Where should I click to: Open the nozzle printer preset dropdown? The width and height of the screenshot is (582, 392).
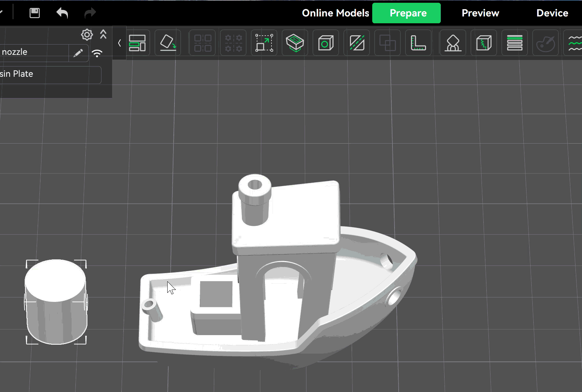click(x=34, y=53)
